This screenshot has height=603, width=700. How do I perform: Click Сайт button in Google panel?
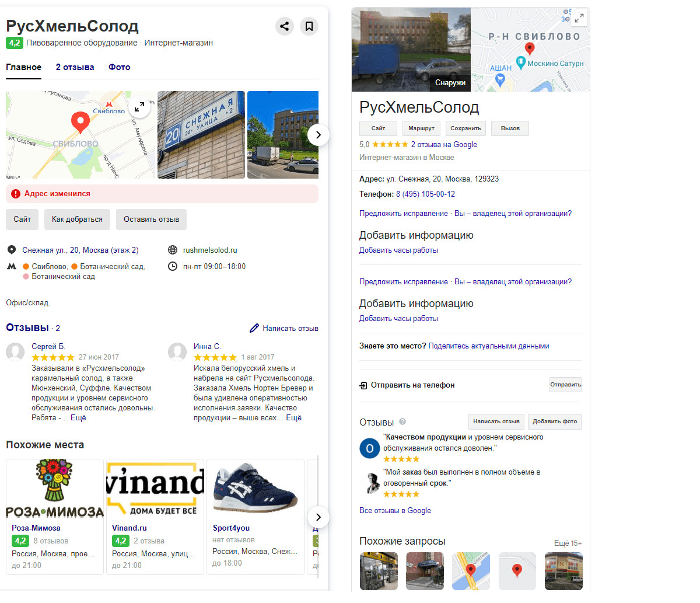379,128
